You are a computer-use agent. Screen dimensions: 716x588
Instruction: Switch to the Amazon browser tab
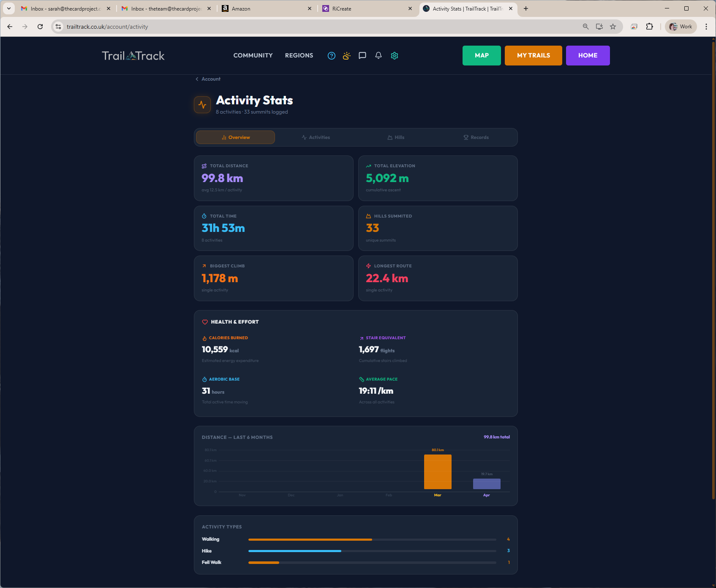[x=266, y=8]
